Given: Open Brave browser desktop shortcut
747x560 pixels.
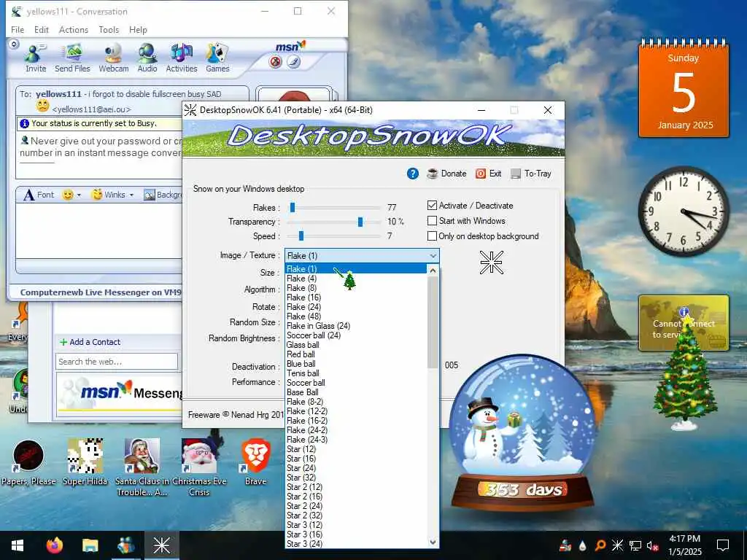Looking at the screenshot, I should click(x=256, y=463).
